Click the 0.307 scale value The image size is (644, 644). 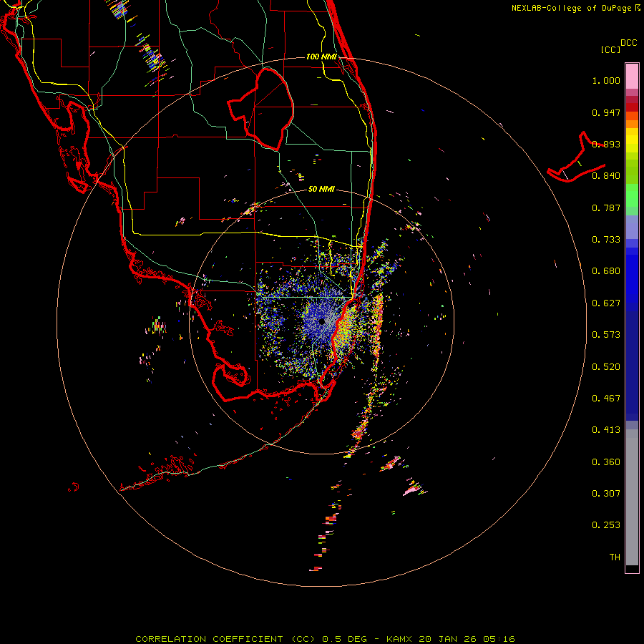606,494
